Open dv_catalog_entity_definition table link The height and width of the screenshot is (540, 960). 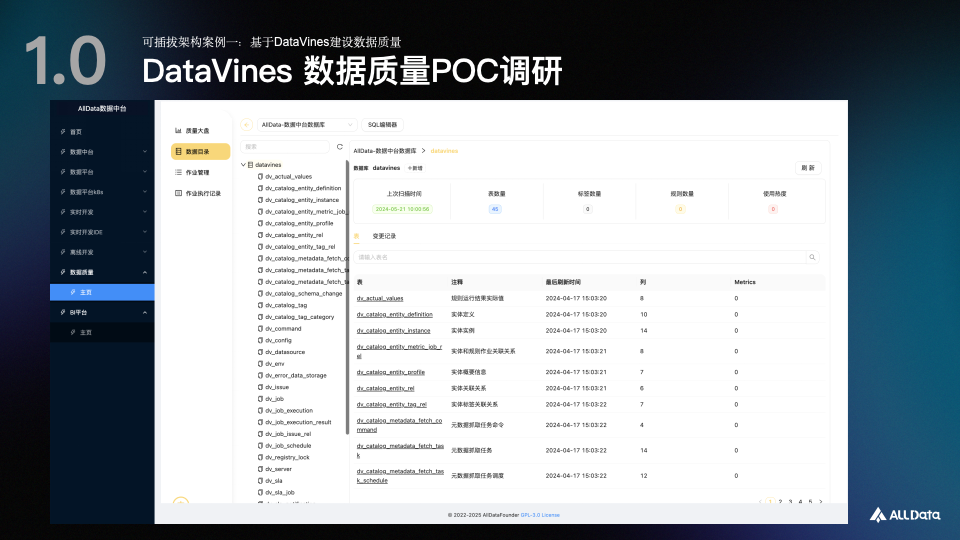pyautogui.click(x=394, y=315)
